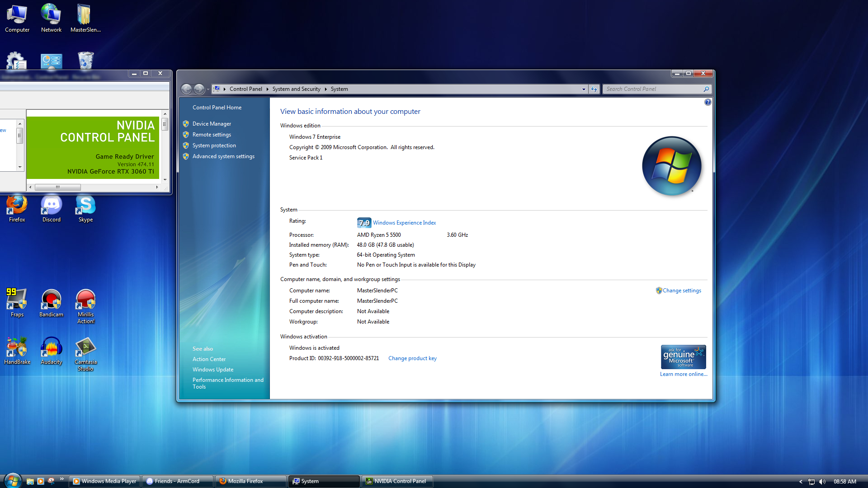Show hidden tray icons arrow
Screen dimensions: 868x488
click(x=801, y=482)
